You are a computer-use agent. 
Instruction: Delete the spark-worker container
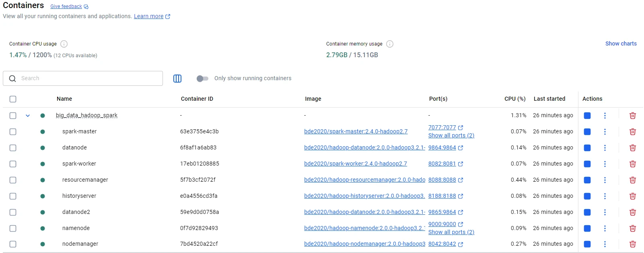[632, 164]
